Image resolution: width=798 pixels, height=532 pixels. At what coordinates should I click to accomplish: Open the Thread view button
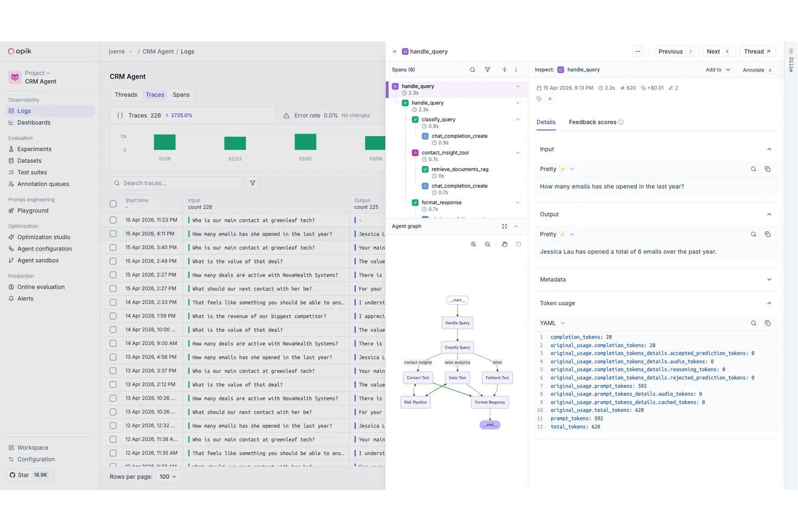pos(758,52)
